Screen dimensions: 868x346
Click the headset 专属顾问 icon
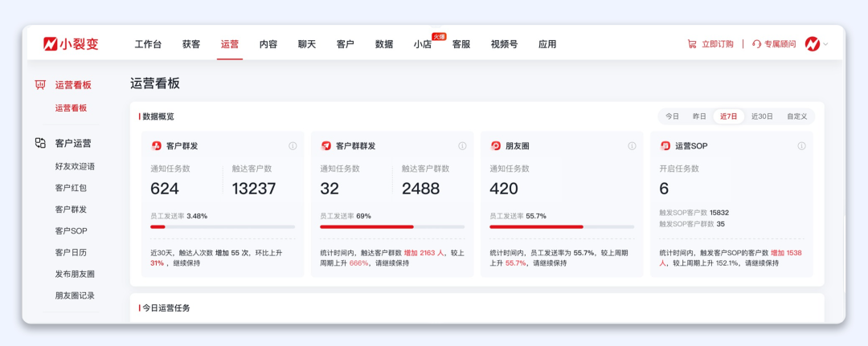756,44
